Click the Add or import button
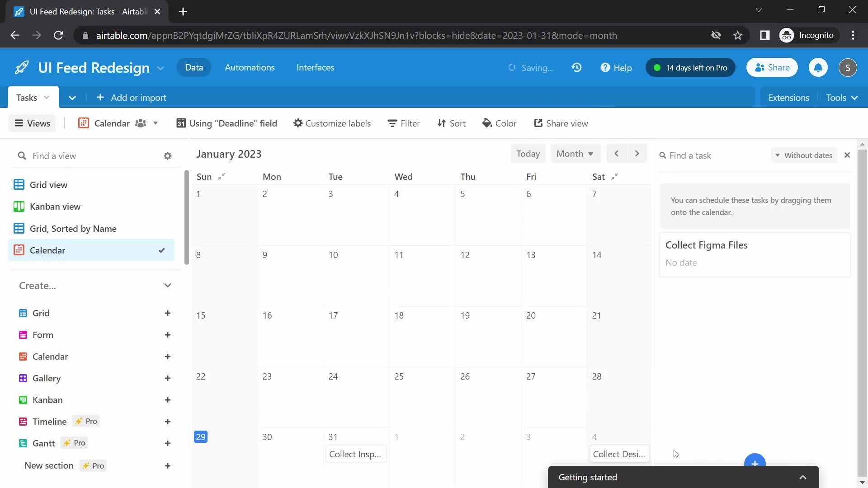The height and width of the screenshot is (488, 868). pos(131,97)
